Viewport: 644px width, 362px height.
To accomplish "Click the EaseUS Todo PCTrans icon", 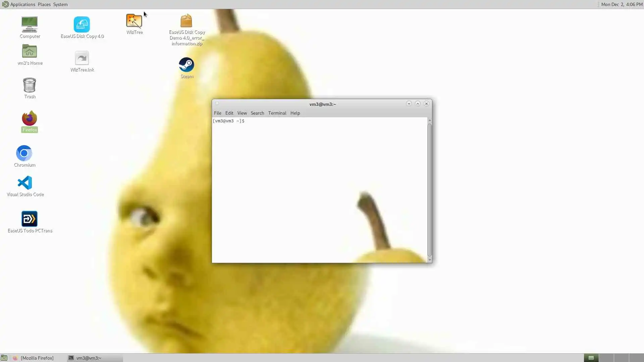I will tap(30, 219).
